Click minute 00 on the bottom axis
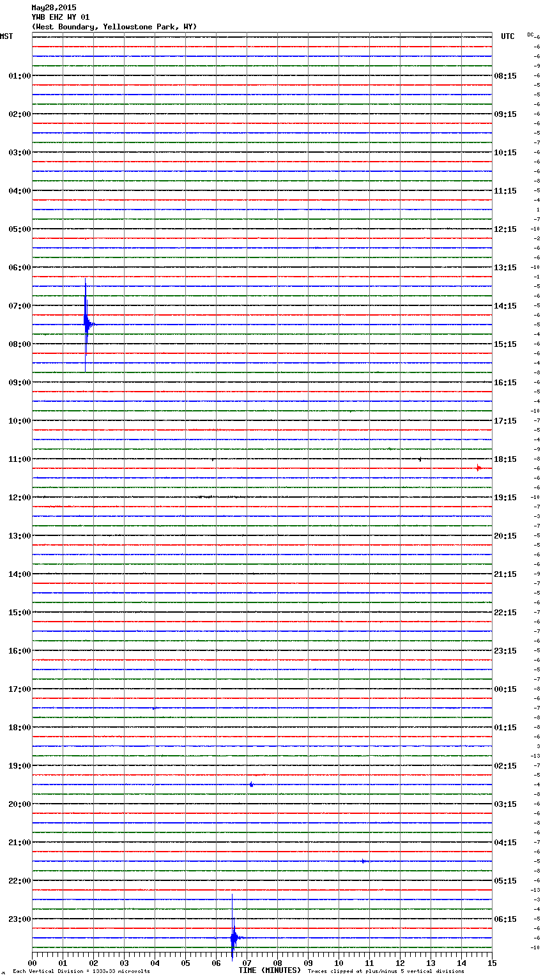Image resolution: width=543 pixels, height=980 pixels. point(32,963)
